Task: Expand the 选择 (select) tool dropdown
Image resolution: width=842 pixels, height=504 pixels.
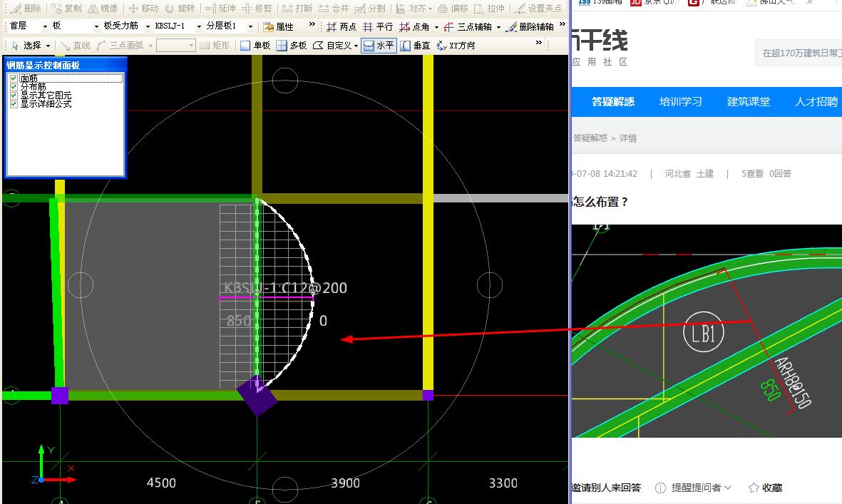Action: coord(48,46)
